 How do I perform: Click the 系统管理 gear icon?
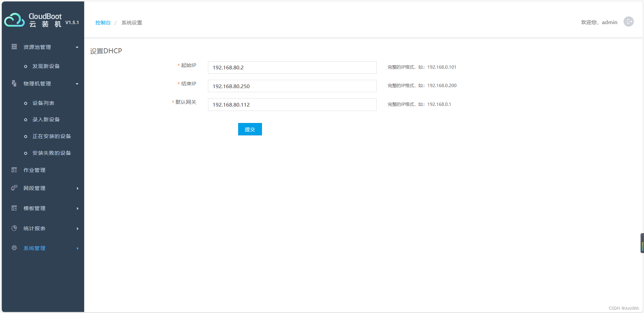pyautogui.click(x=14, y=248)
